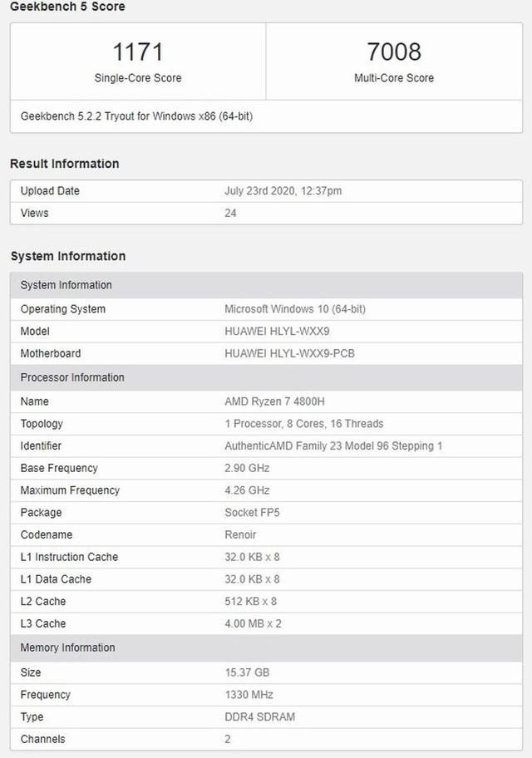532x758 pixels.
Task: Click the DDR4 SDRAM memory type
Action: tap(259, 716)
